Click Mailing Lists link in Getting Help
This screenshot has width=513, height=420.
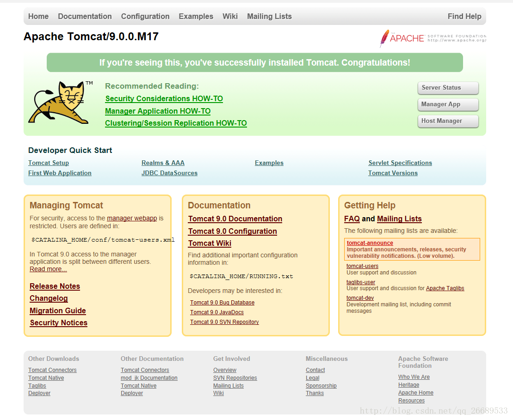399,219
